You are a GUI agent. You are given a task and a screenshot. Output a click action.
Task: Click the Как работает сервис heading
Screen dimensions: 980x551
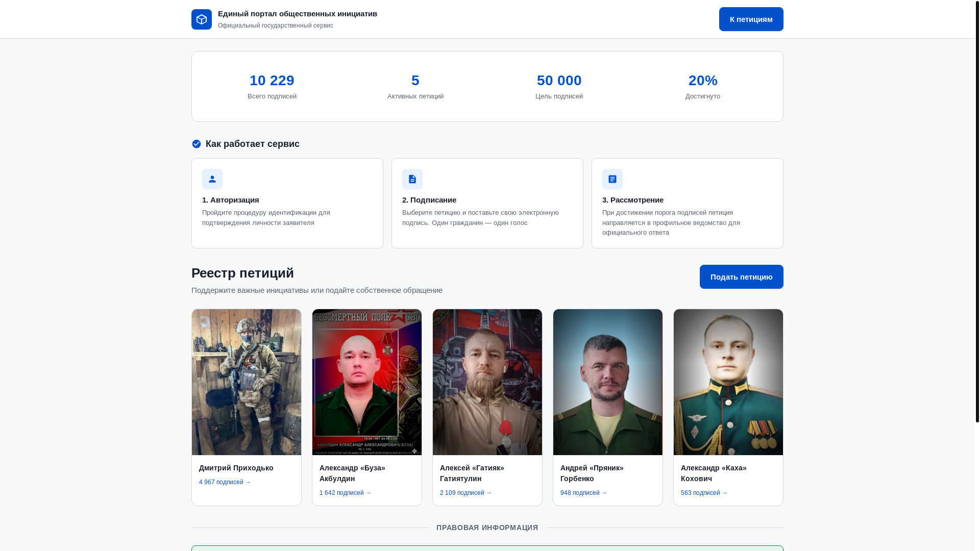pos(253,144)
